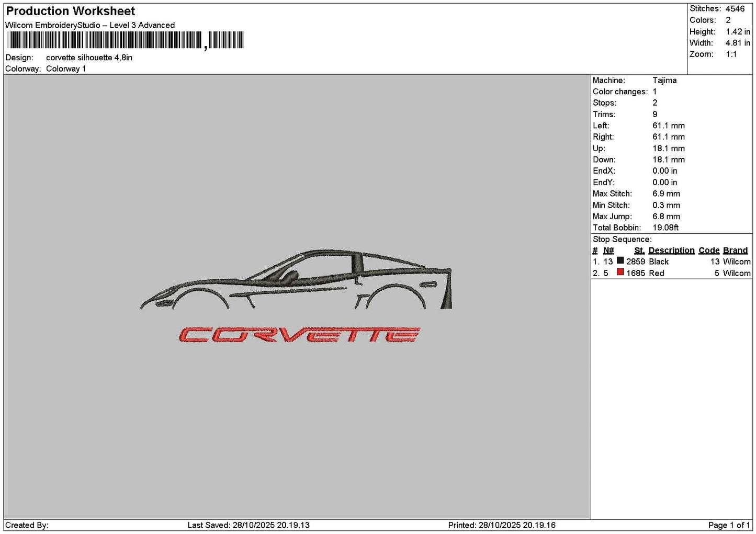This screenshot has height=534, width=756.
Task: Click the black Corvette car silhouette embroidery
Action: click(296, 279)
